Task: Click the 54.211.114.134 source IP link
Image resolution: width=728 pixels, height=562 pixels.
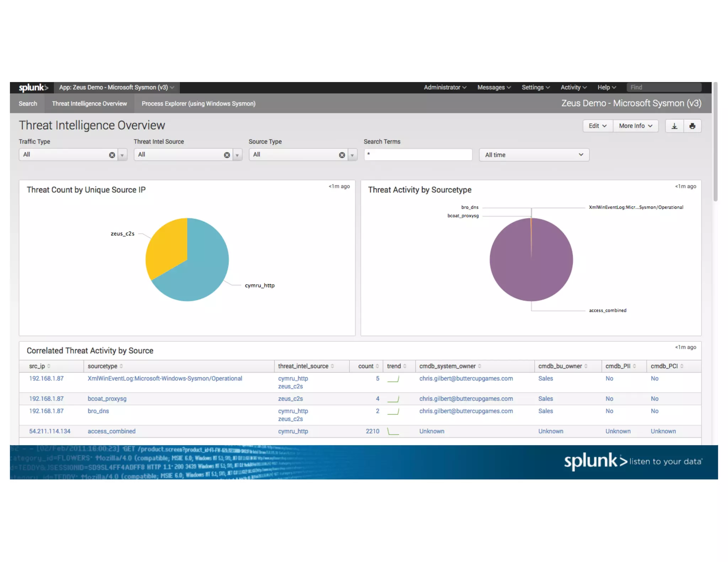Action: point(50,431)
